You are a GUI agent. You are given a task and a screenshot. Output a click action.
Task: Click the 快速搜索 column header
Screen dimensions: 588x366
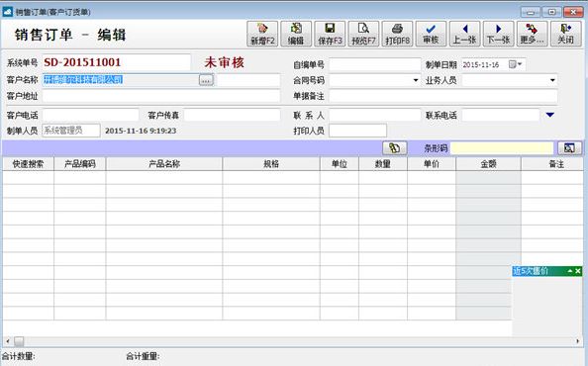(28, 164)
